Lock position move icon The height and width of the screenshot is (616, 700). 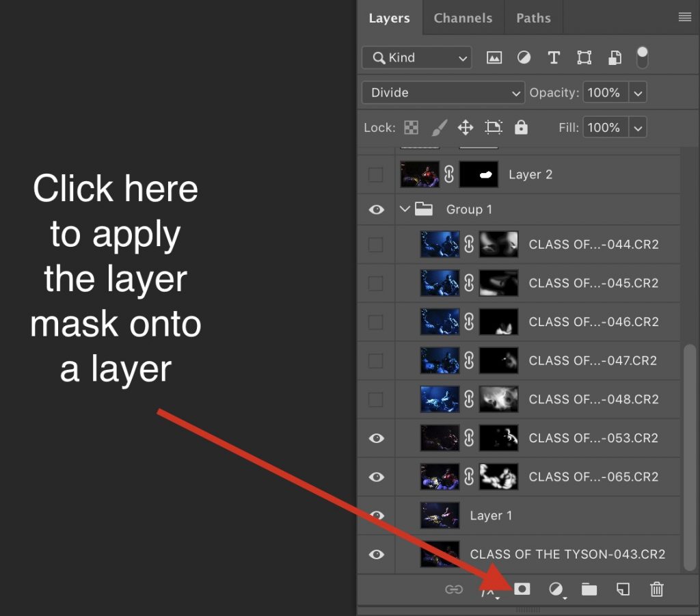pyautogui.click(x=466, y=128)
